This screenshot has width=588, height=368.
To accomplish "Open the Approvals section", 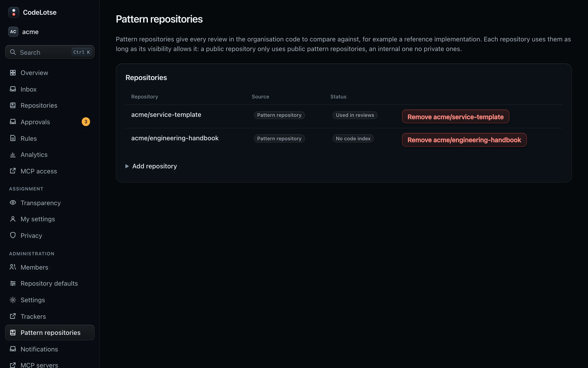I will click(50, 122).
